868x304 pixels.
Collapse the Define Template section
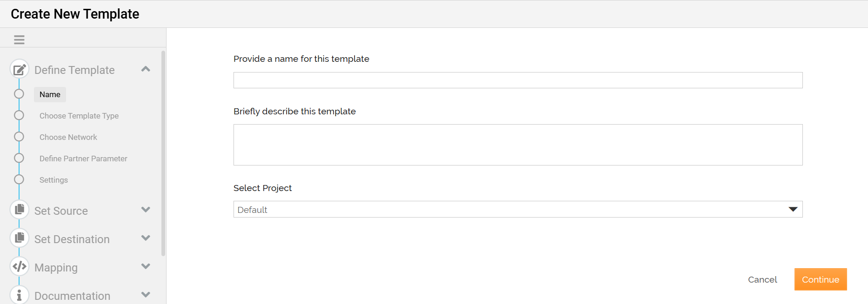coord(146,69)
